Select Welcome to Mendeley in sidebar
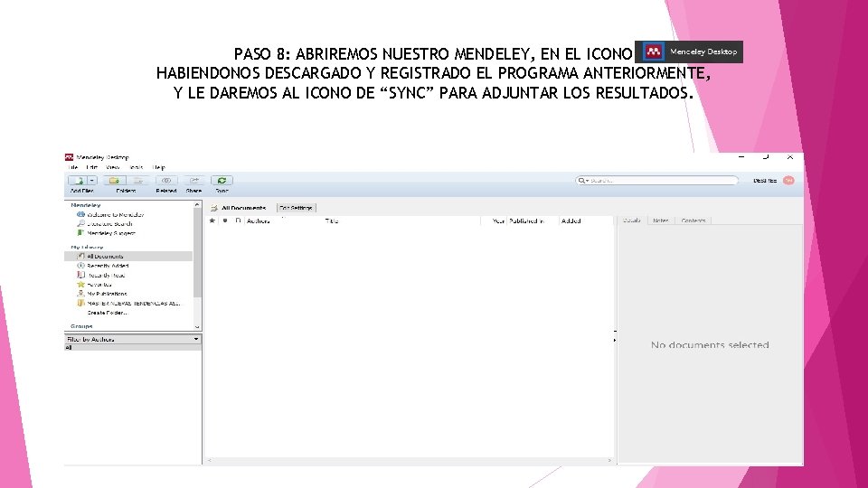 pos(115,215)
